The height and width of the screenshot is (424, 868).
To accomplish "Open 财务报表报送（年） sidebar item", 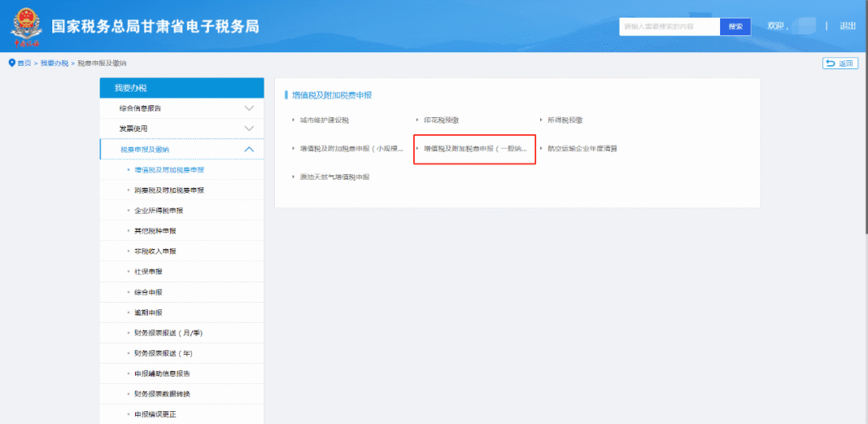I will click(162, 353).
